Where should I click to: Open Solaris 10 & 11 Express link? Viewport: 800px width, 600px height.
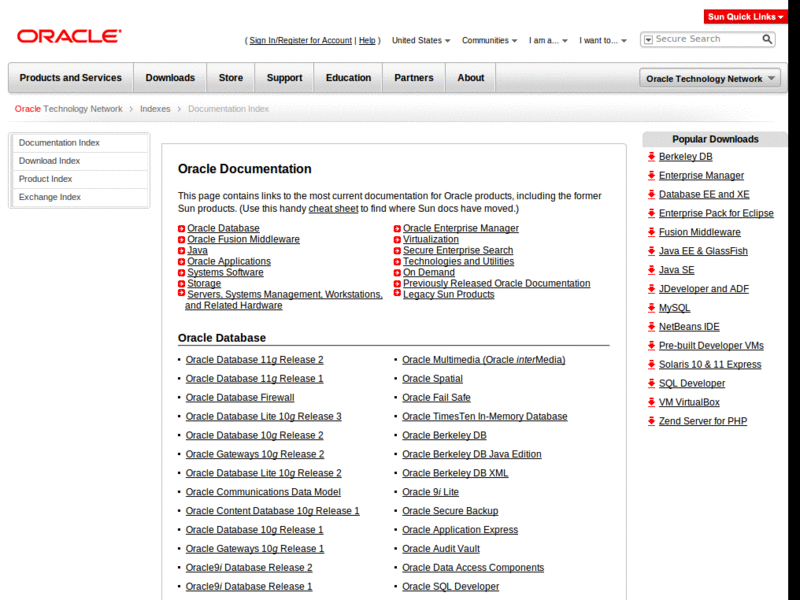(710, 364)
